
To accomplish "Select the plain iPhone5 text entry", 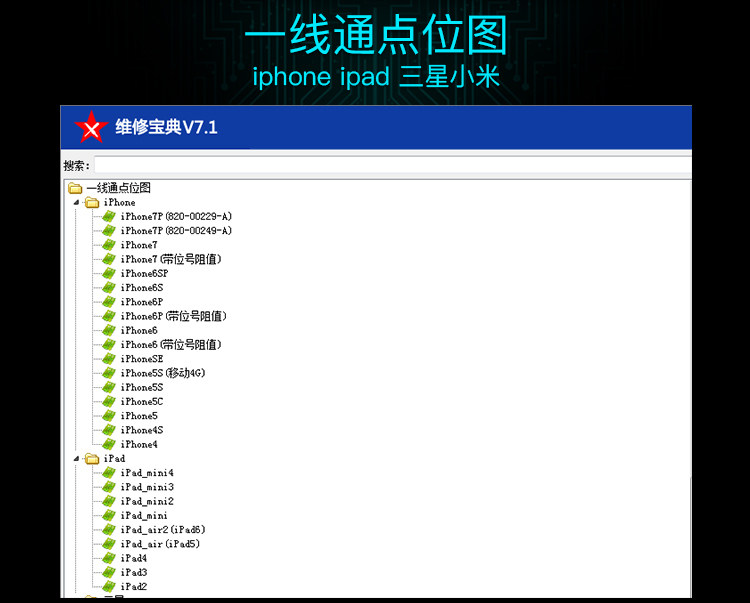I will tap(139, 416).
